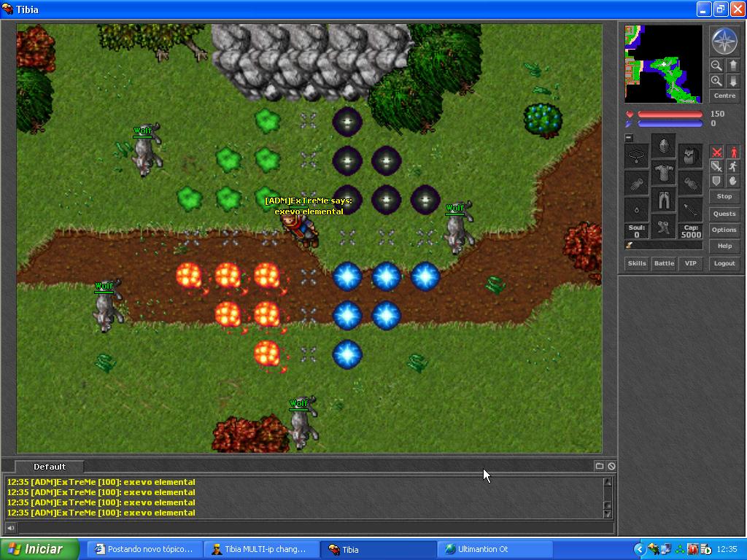Click the chat scrollbar up arrow

pyautogui.click(x=608, y=482)
